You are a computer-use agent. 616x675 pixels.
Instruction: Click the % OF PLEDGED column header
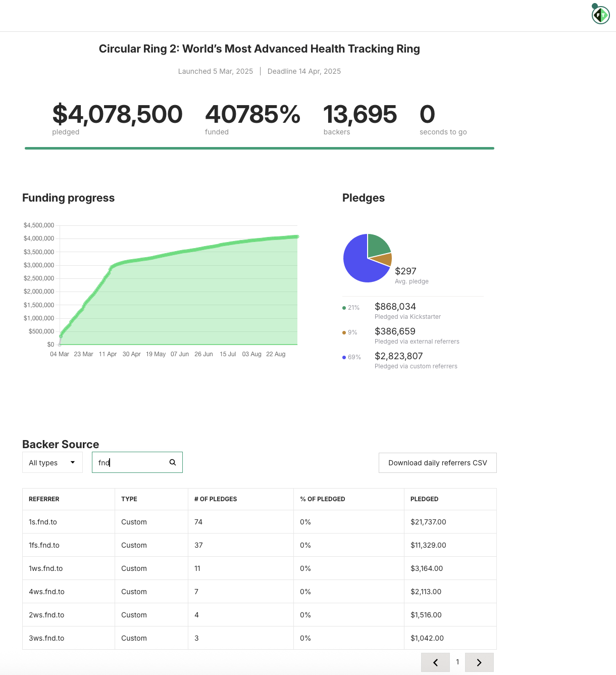click(322, 499)
